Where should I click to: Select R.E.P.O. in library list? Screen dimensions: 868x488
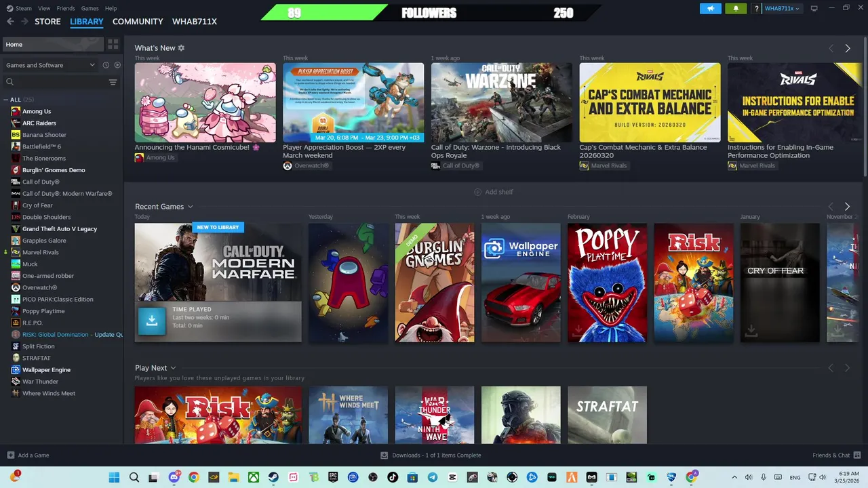[33, 323]
